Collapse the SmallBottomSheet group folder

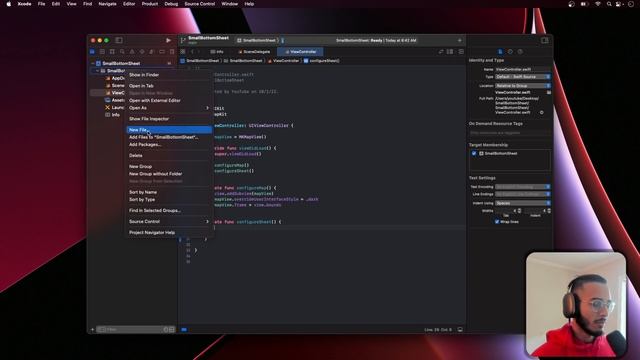98,71
